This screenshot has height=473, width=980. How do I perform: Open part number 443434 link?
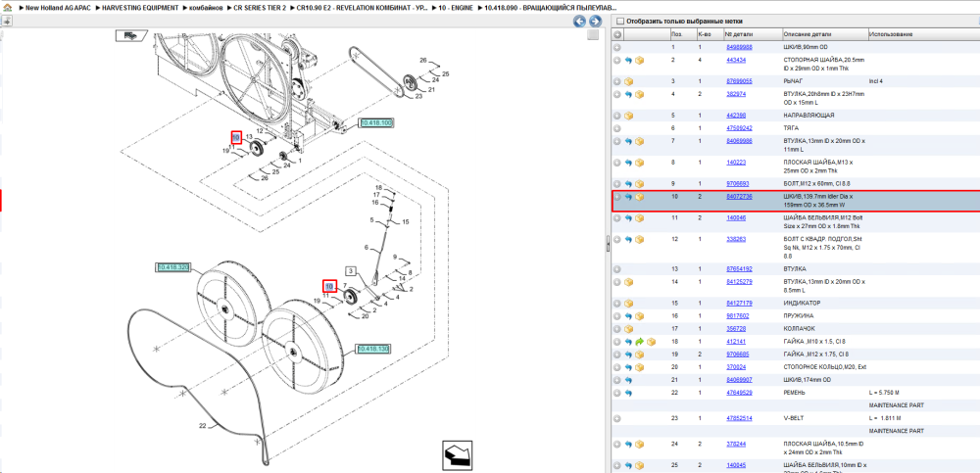tap(735, 60)
